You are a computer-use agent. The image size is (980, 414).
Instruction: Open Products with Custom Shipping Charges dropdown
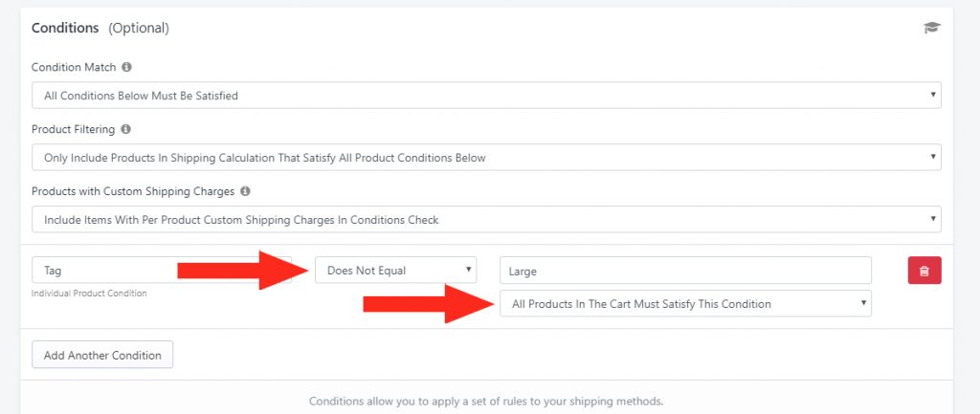[x=486, y=219]
